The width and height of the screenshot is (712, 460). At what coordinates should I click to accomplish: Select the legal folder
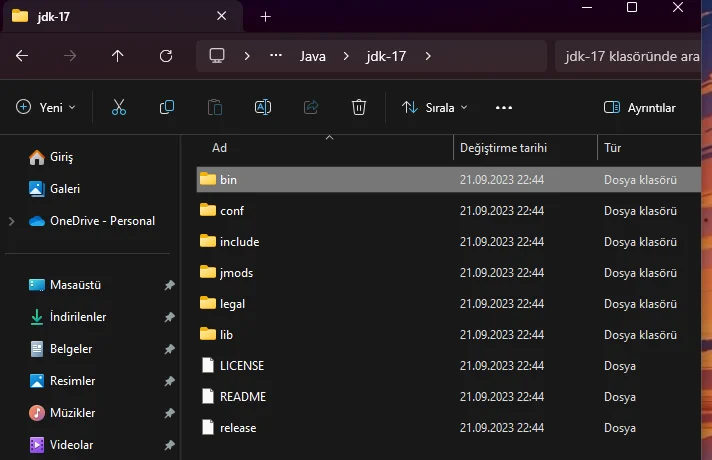(449, 303)
